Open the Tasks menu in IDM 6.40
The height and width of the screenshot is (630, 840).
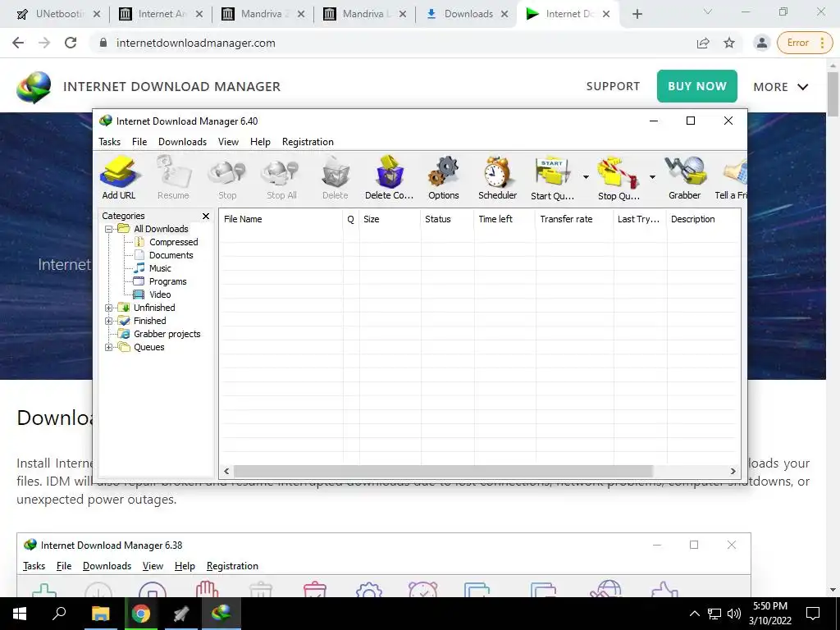tap(109, 142)
